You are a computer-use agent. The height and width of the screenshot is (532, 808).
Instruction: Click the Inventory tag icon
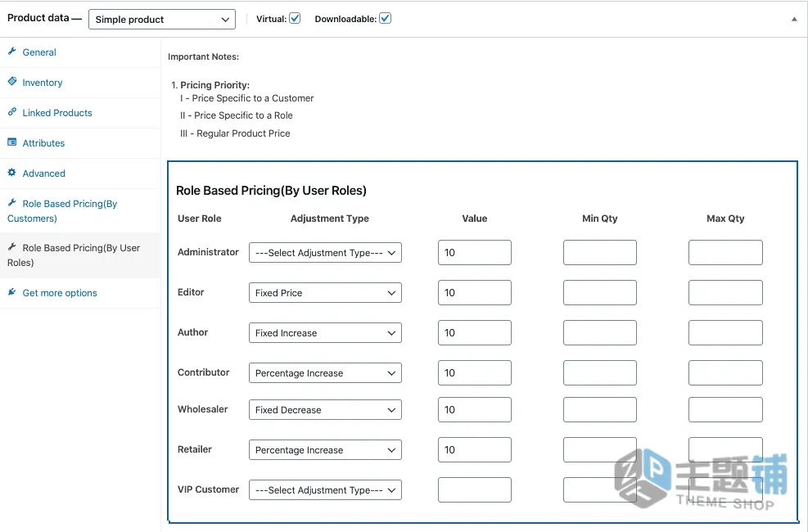tap(11, 81)
